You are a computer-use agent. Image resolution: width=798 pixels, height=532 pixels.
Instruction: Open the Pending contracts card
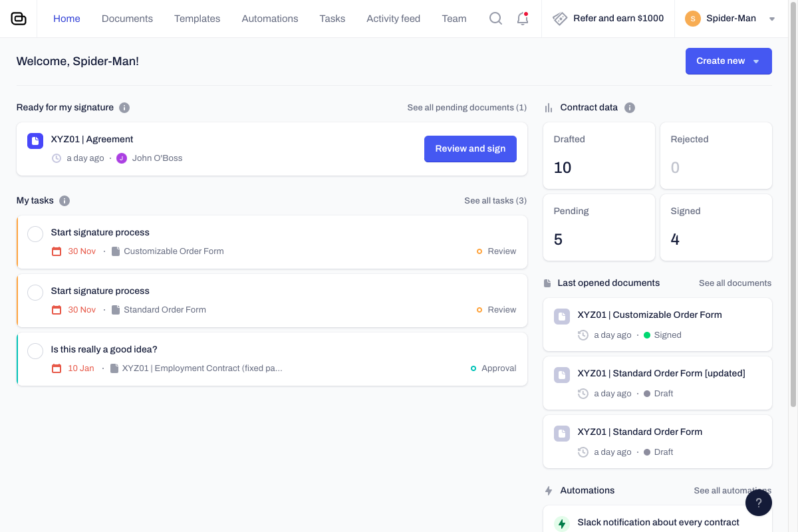(x=599, y=227)
